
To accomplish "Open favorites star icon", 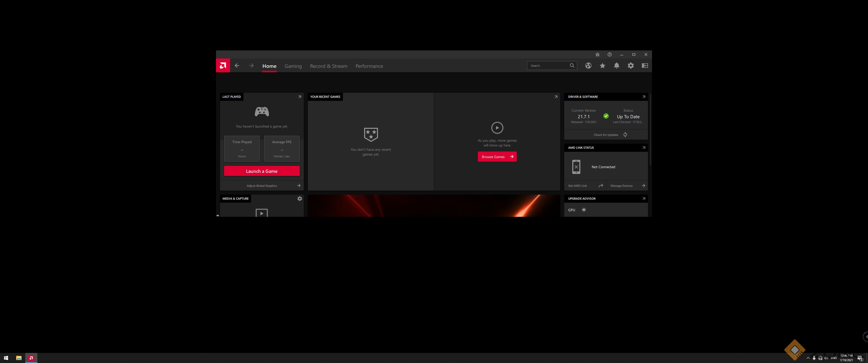I will pos(602,66).
